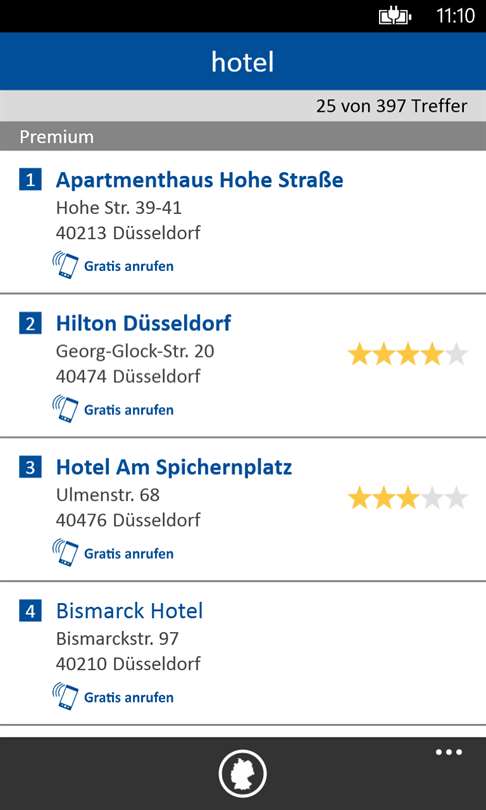This screenshot has width=486, height=810.
Task: Select result number badge 4
Action: 30,611
